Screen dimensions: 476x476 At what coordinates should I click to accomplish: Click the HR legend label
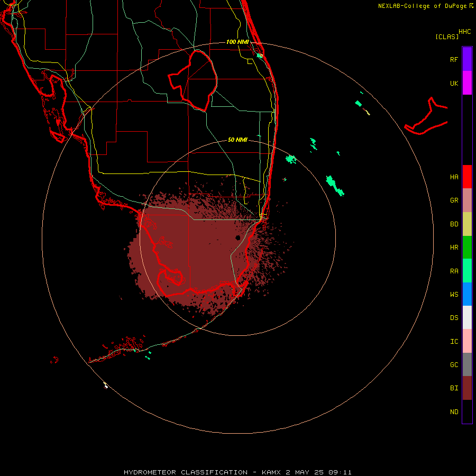click(x=454, y=248)
